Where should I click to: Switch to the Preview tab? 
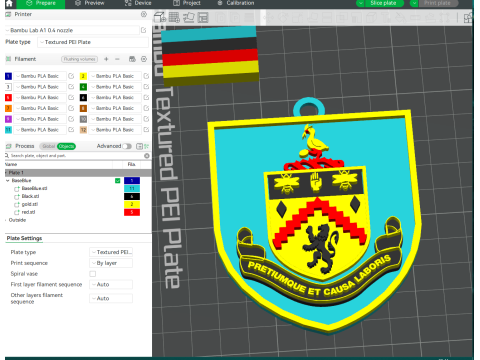90,3
